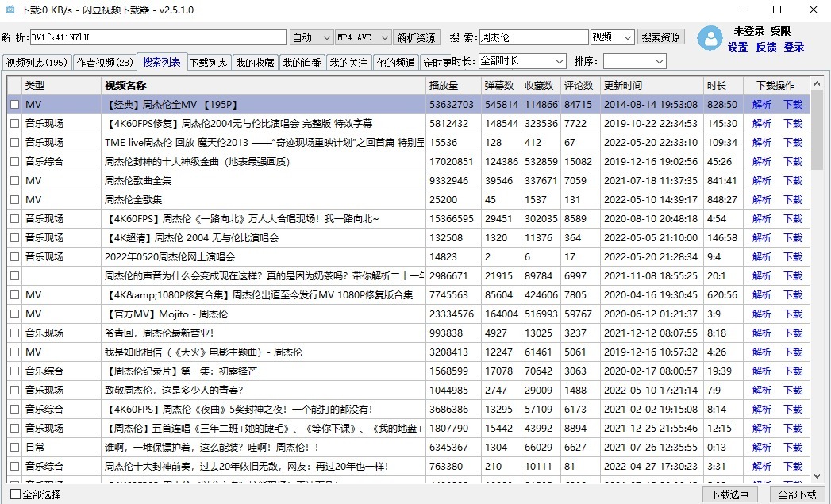Click the list scrollbar's down arrow

click(x=817, y=476)
